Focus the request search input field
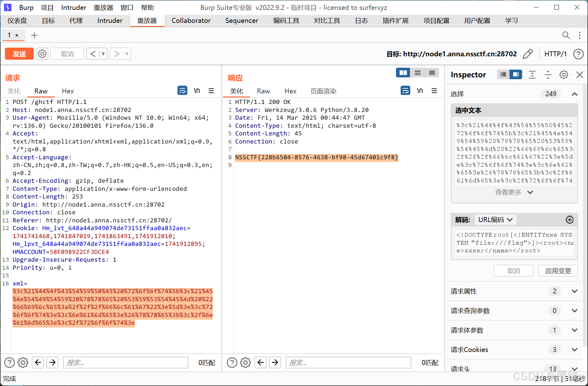Image resolution: width=588 pixels, height=386 pixels. pyautogui.click(x=126, y=362)
